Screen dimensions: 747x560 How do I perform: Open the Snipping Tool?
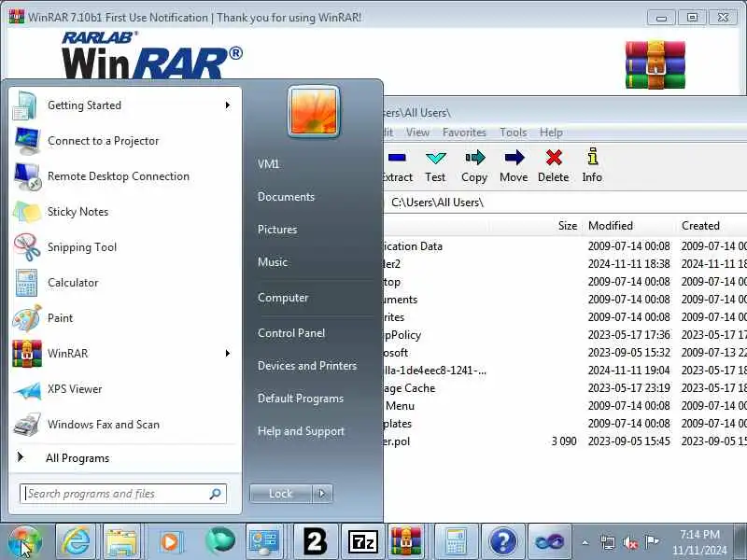pos(124,247)
